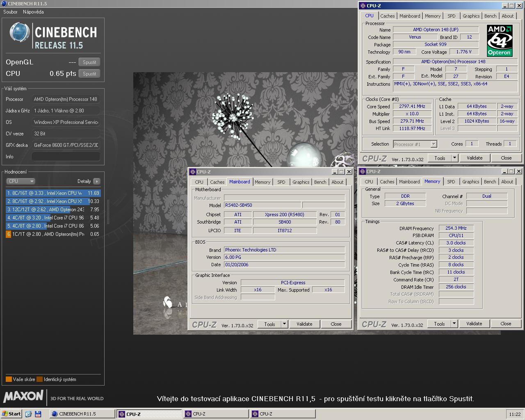The image size is (525, 420).
Task: Click CPU-Z icon in Memory window title bar
Action: click(x=362, y=171)
